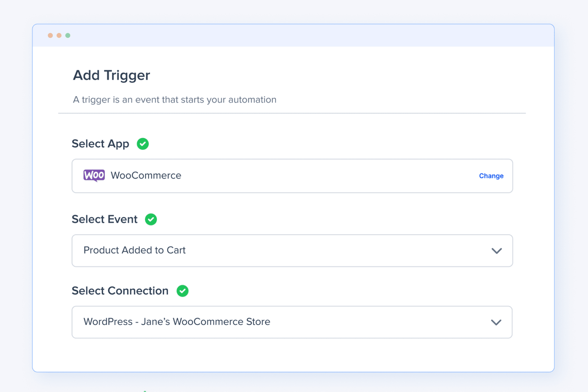The image size is (588, 392).
Task: Click the trigger description text
Action: [175, 100]
